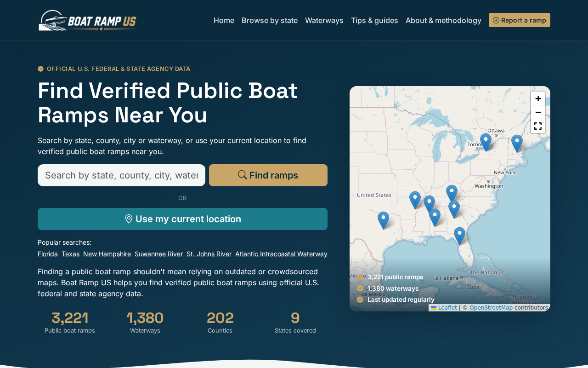This screenshot has height=368, width=588.
Task: Click the New York label on the map
Action: tap(505, 172)
